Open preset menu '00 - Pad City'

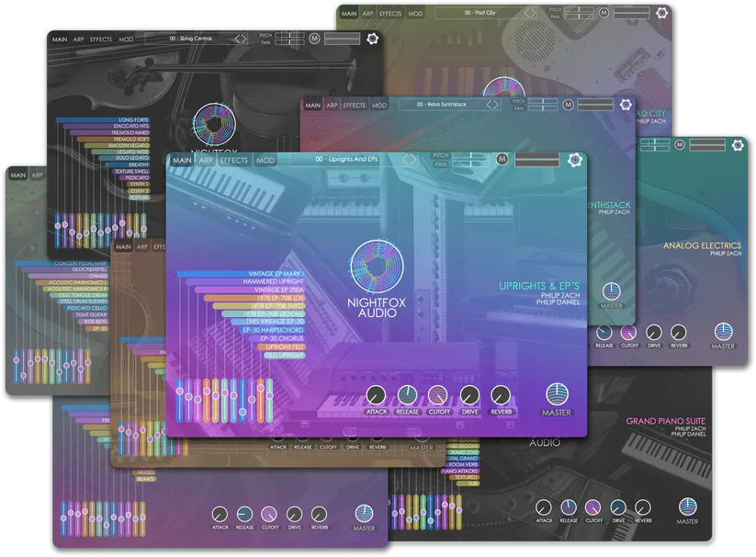480,13
